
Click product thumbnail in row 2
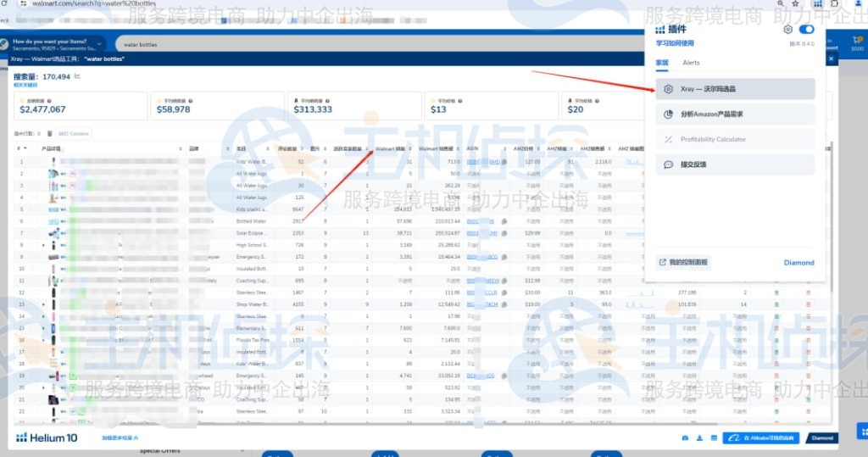[x=53, y=173]
